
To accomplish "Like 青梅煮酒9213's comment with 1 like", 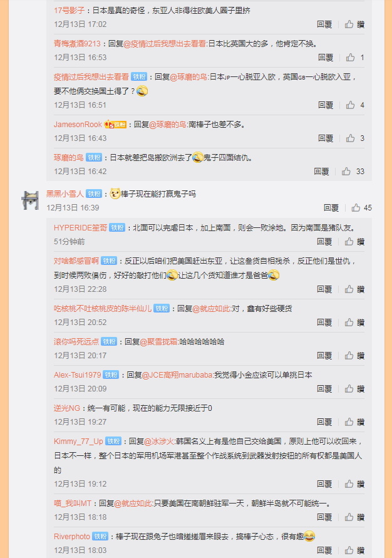I will (x=354, y=57).
